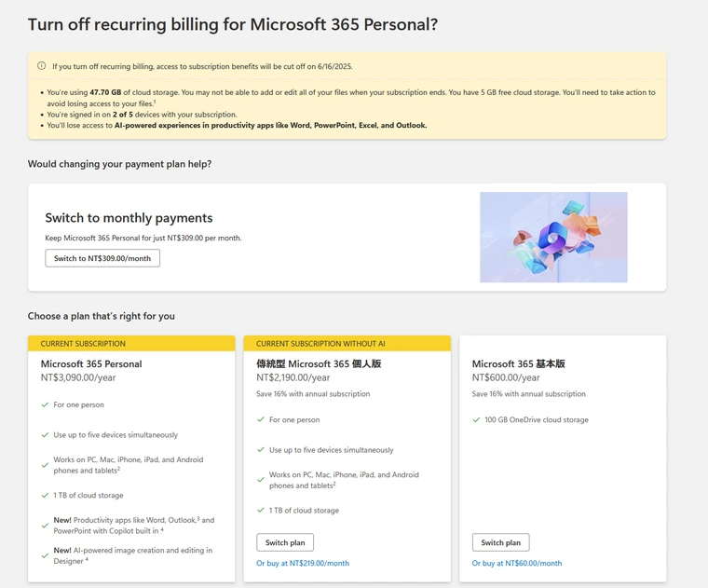Click the 100 GB OneDrive cloud storage text
The width and height of the screenshot is (708, 588).
point(537,420)
